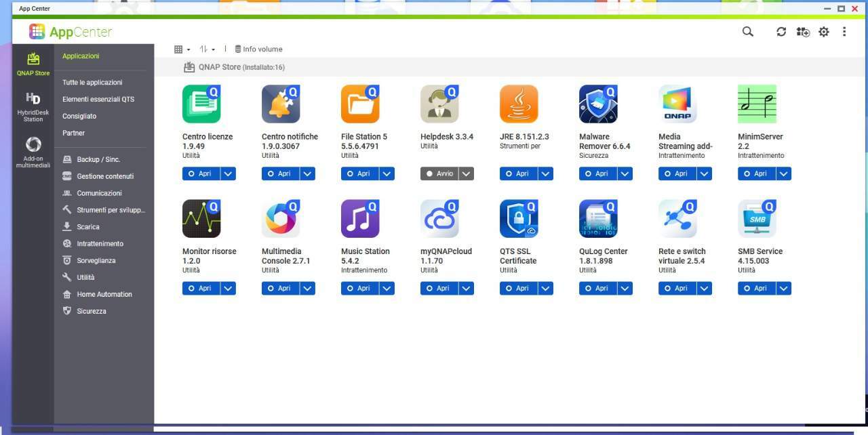Expand the Centro notifiche Apri dropdown arrow
The width and height of the screenshot is (868, 435).
(308, 174)
